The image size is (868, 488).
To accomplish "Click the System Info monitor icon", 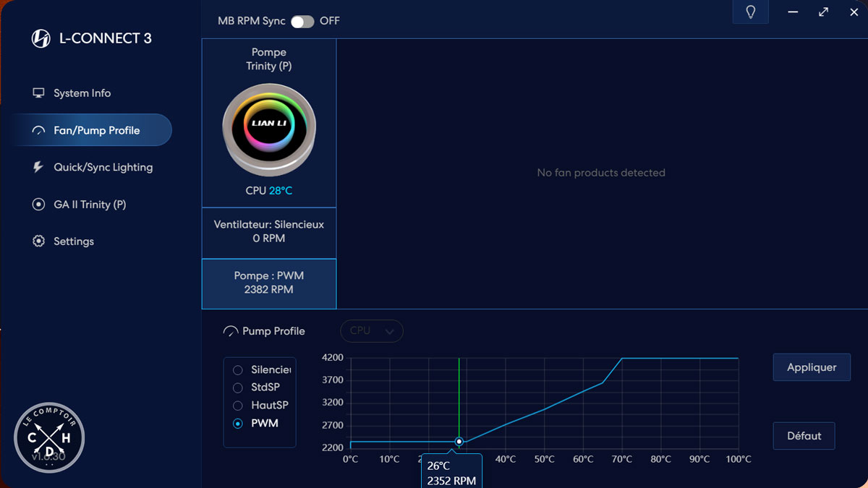I will pyautogui.click(x=39, y=93).
